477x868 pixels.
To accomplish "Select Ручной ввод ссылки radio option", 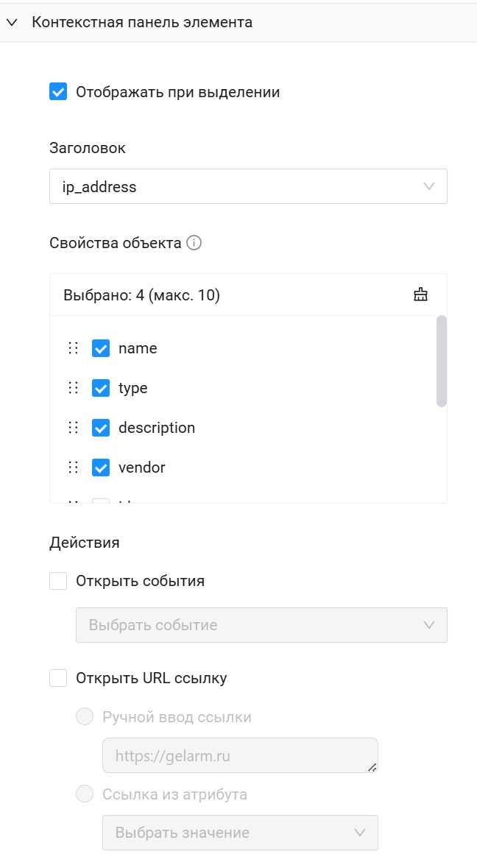I will coord(85,716).
